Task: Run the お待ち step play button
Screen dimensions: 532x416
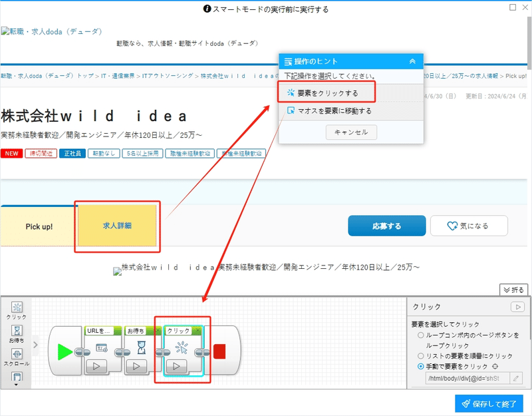Action: 136,366
